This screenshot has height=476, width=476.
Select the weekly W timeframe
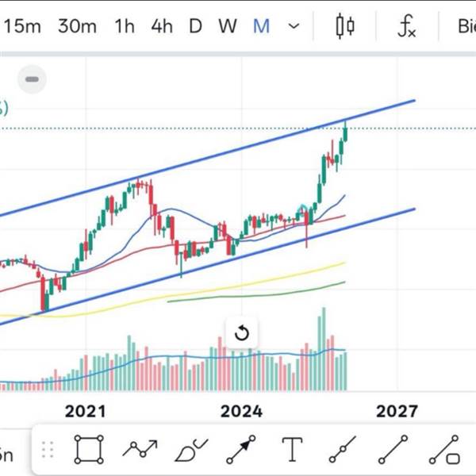(228, 26)
